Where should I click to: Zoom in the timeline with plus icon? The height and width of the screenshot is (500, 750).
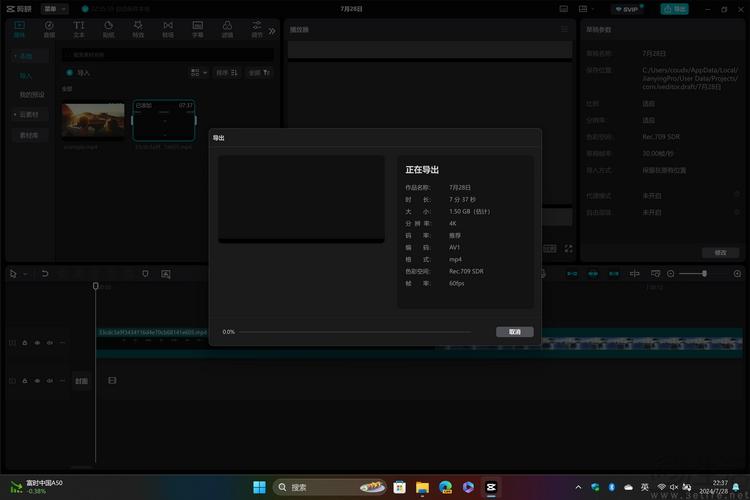pyautogui.click(x=737, y=274)
